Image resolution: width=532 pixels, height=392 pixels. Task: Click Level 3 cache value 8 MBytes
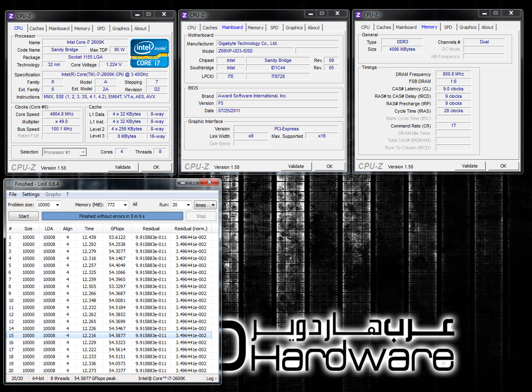click(127, 136)
